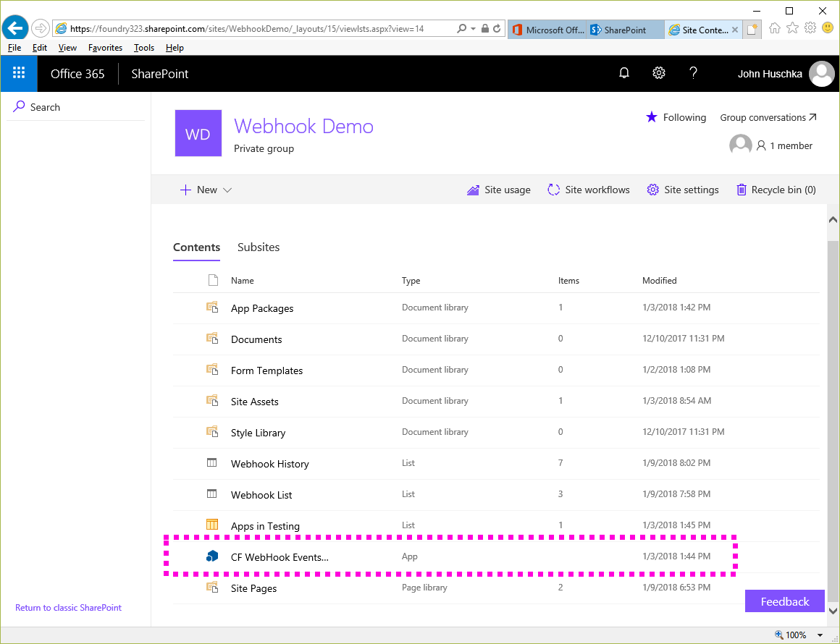This screenshot has height=644, width=840.
Task: Open the Office 365 app launcher waffle
Action: (x=19, y=73)
